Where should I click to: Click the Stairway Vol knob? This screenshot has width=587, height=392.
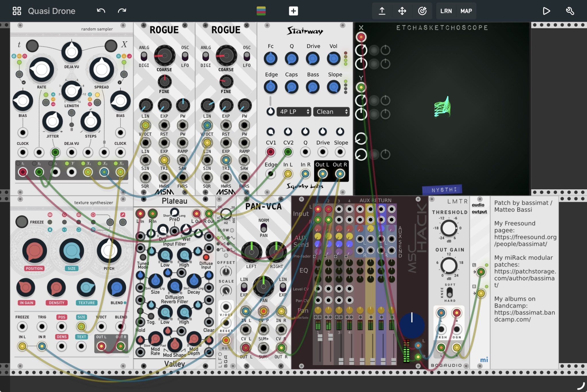click(x=333, y=59)
